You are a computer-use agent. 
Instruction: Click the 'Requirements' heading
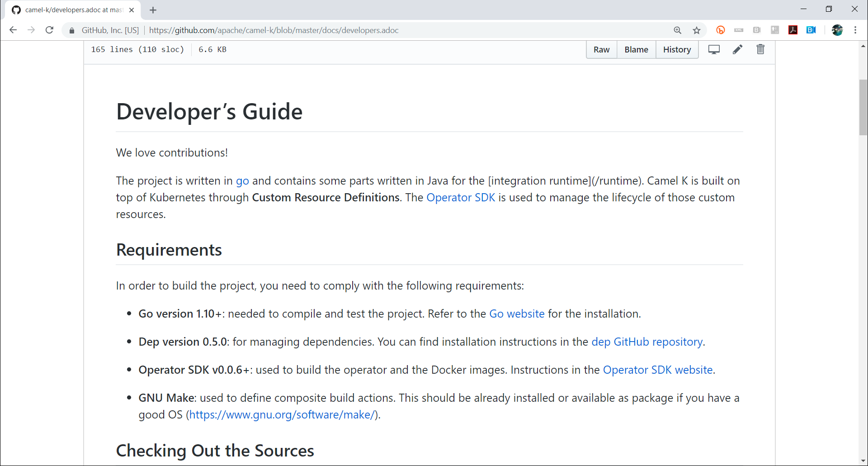pos(169,250)
